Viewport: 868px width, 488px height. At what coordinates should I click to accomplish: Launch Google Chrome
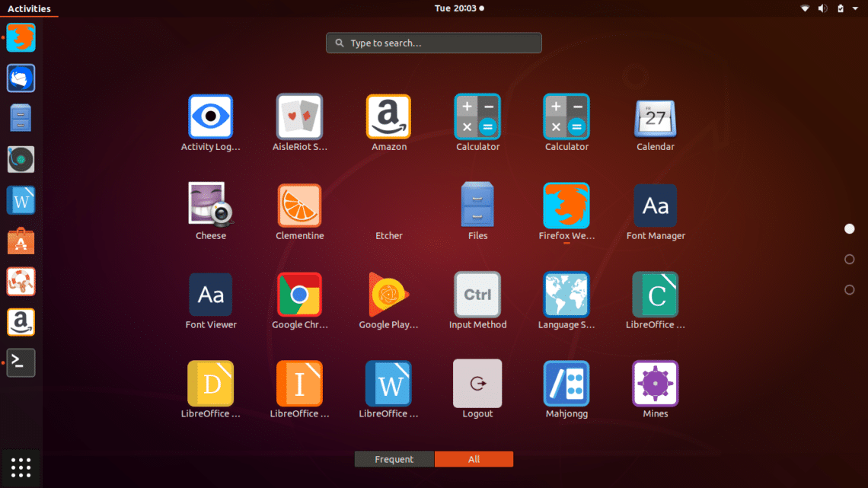299,295
